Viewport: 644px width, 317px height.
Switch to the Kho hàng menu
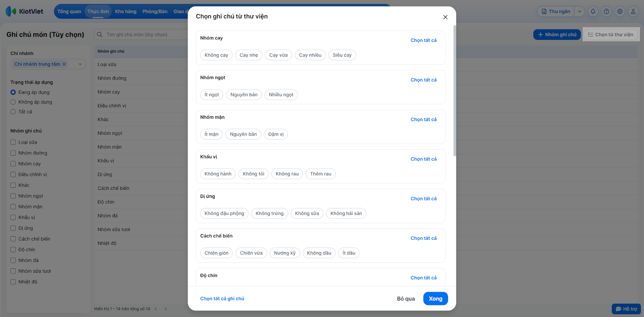pos(126,12)
